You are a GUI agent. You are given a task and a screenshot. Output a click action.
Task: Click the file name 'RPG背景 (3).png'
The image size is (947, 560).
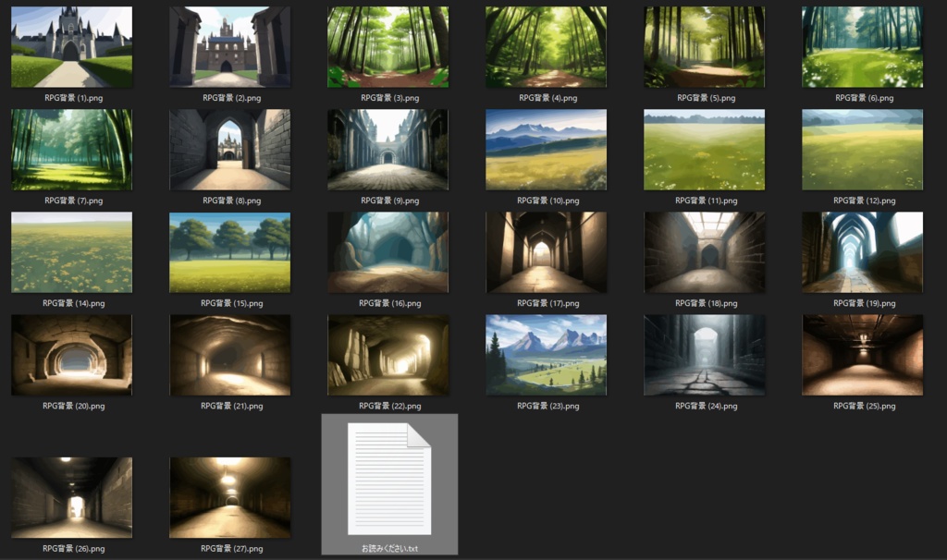coord(390,98)
